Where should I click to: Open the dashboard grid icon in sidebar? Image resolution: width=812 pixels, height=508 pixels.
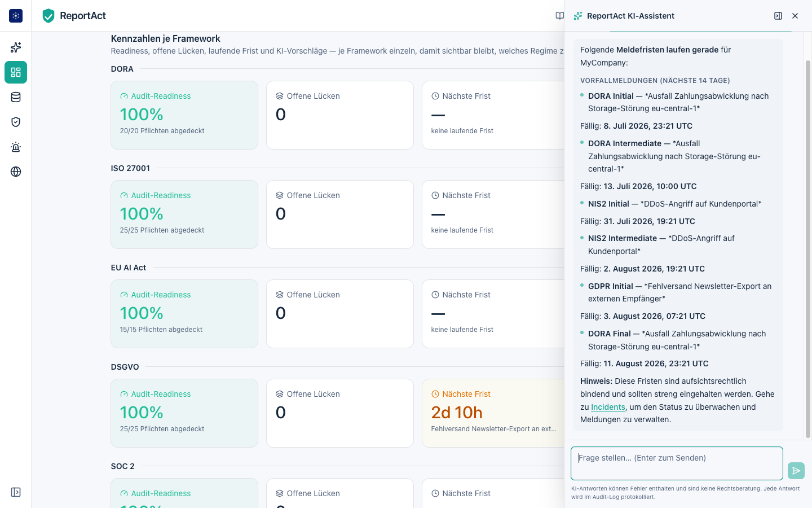point(16,72)
